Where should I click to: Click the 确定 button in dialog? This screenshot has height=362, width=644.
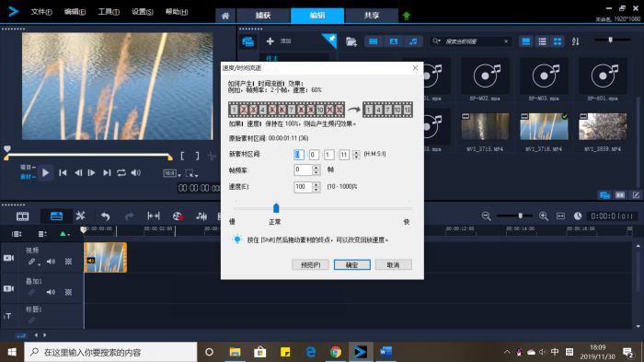pos(352,265)
